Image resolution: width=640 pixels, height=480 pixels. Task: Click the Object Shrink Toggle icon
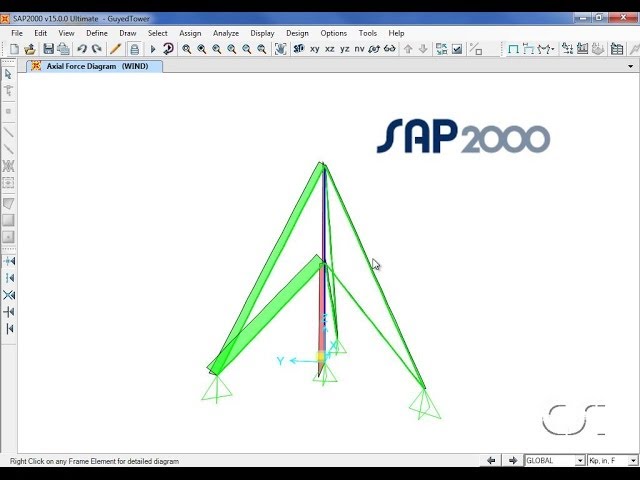pos(441,49)
